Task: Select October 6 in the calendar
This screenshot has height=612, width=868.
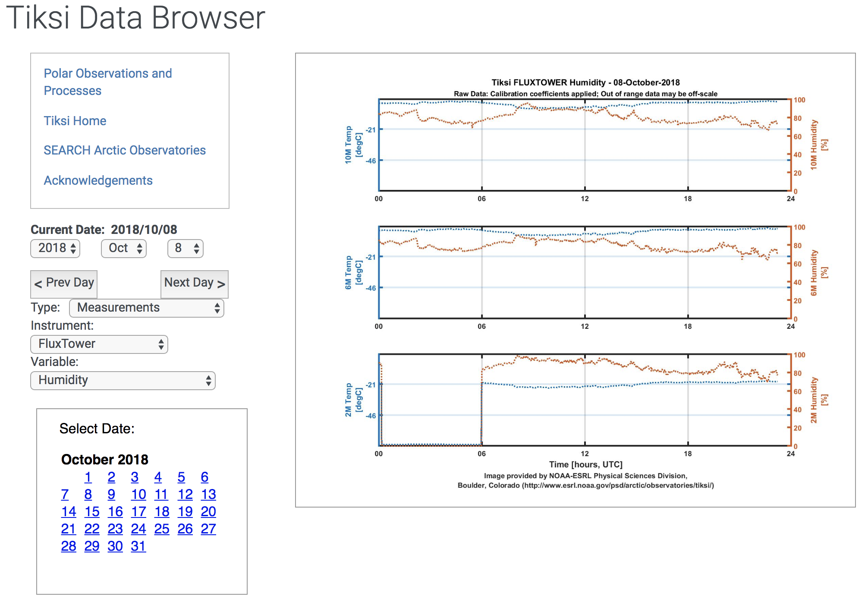Action: pyautogui.click(x=204, y=477)
